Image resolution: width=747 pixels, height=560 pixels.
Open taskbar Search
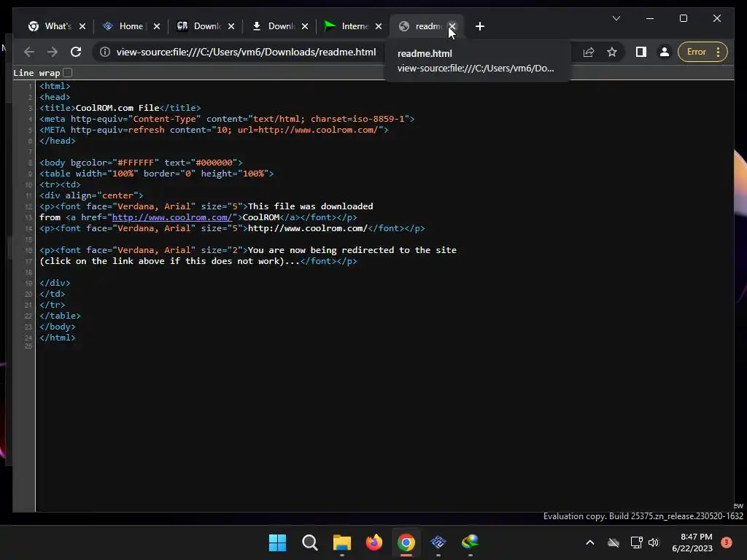click(x=309, y=542)
